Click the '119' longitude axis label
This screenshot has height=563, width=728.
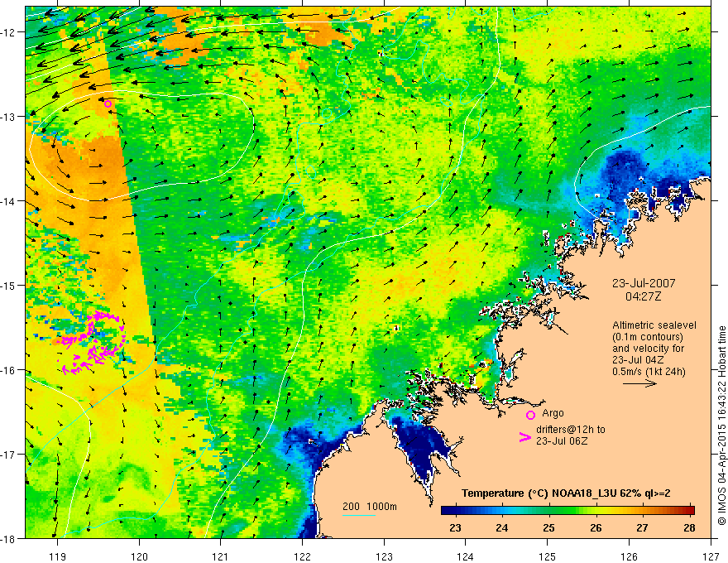click(58, 556)
